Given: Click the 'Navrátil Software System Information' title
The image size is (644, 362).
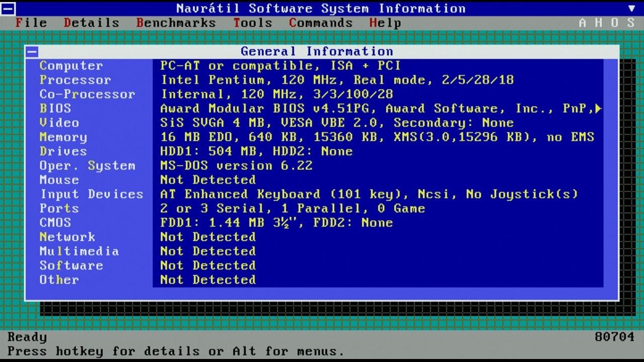Looking at the screenshot, I should pos(321,9).
